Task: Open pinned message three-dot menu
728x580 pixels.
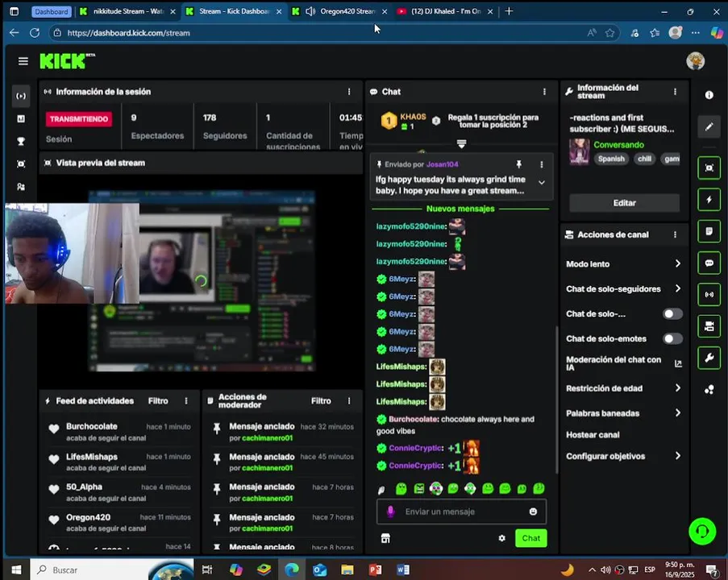Action: click(541, 164)
